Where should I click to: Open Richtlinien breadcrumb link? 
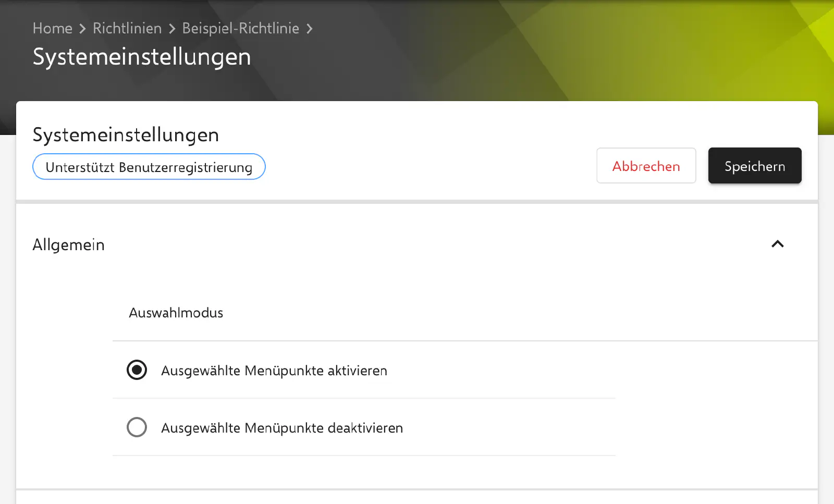point(127,28)
